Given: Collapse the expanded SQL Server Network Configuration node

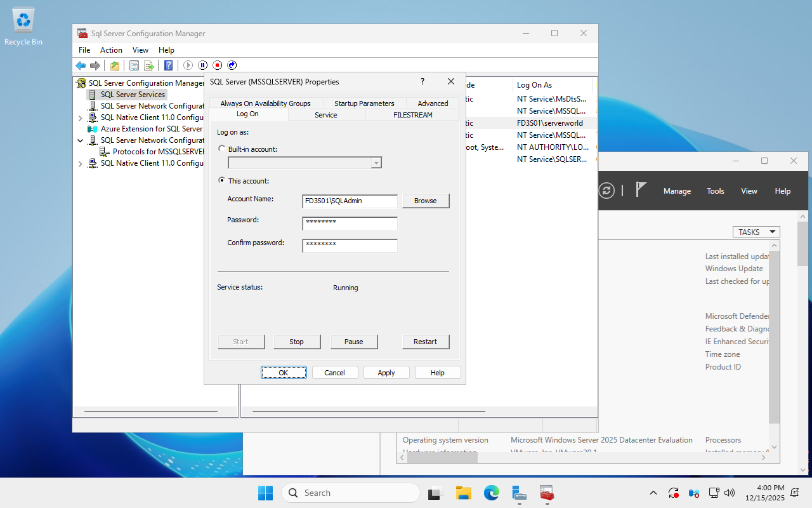Looking at the screenshot, I should (x=80, y=140).
